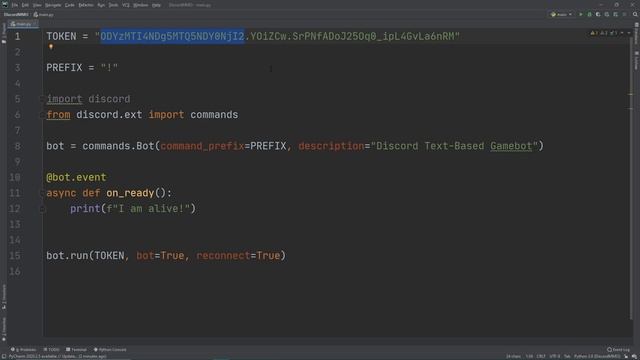Open the Refactor menu
The width and height of the screenshot is (640, 360).
pyautogui.click(x=86, y=5)
